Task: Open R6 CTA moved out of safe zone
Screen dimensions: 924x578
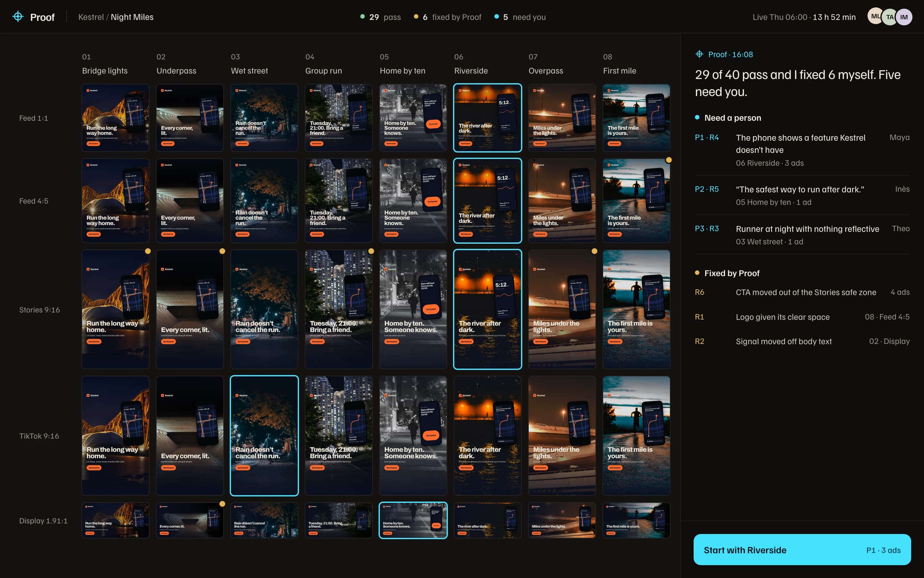Action: click(802, 293)
